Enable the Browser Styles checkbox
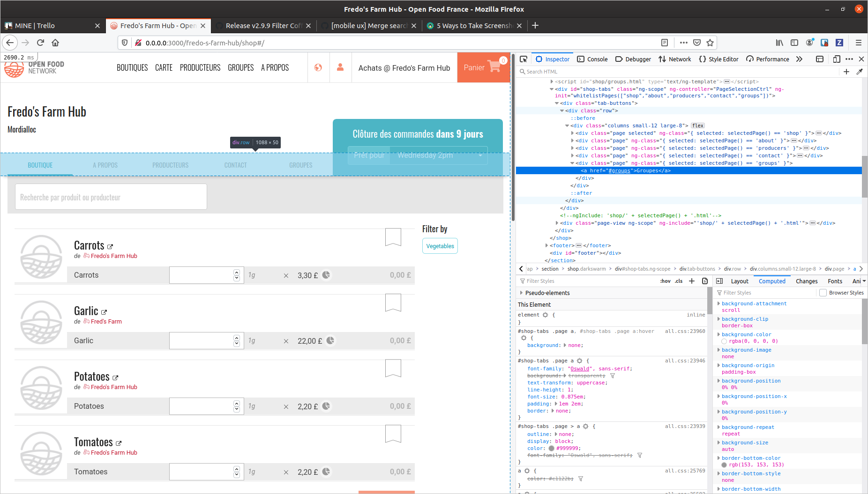Viewport: 868px width, 494px height. [823, 293]
